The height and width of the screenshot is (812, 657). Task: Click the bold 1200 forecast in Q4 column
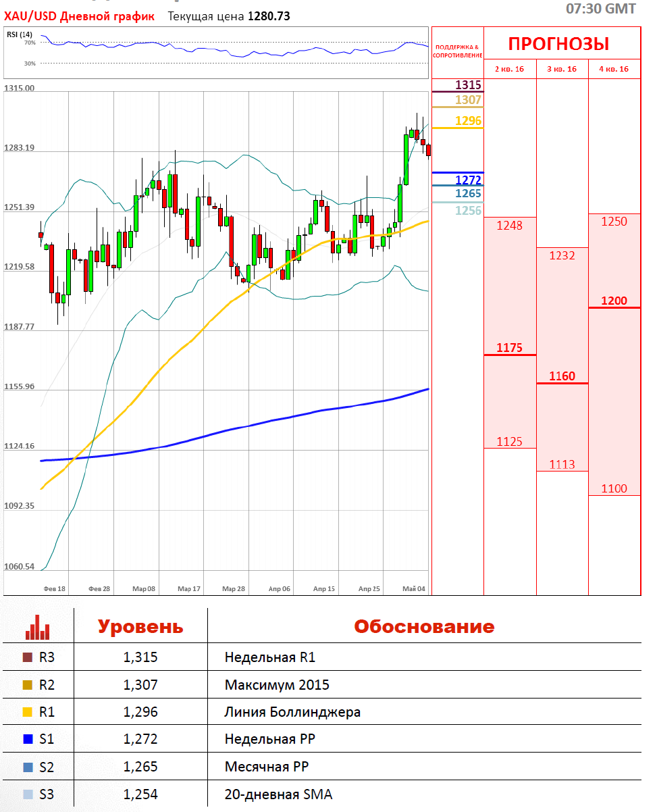(x=614, y=301)
